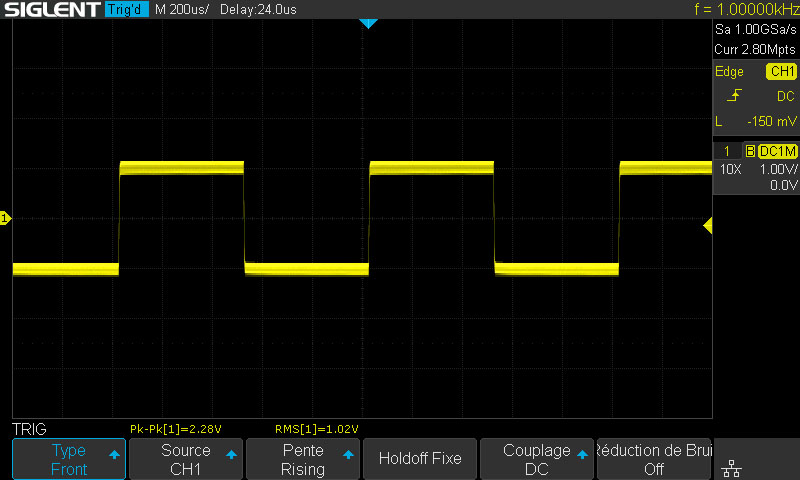Viewport: 800px width, 480px height.
Task: Click the blue arrow on Couplage DC
Action: (x=582, y=454)
